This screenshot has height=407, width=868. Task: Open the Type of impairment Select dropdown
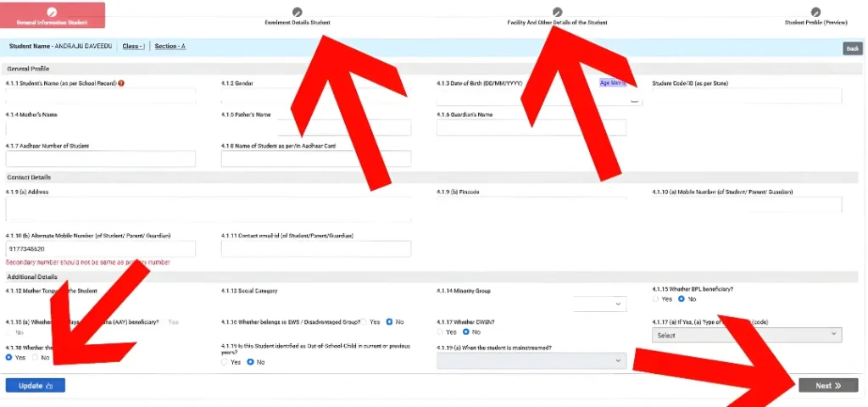tap(748, 335)
